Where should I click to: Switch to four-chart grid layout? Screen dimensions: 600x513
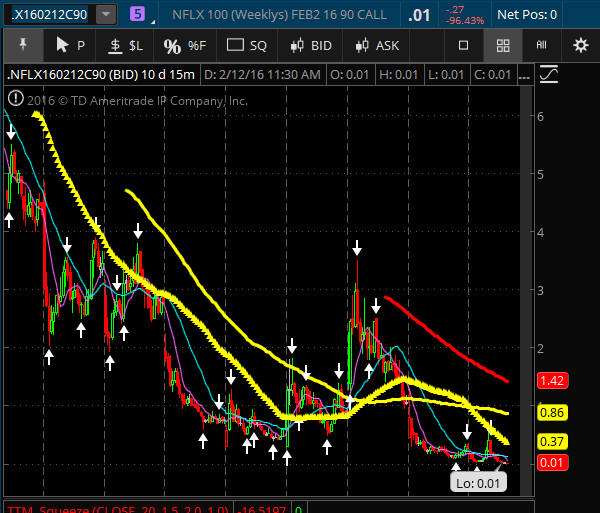(503, 45)
